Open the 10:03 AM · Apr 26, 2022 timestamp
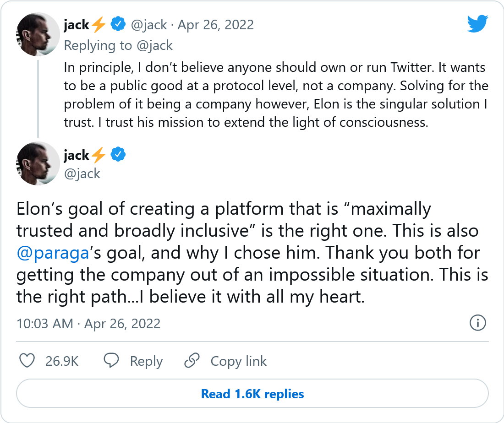Screen dimensions: 504x423 coord(88,324)
